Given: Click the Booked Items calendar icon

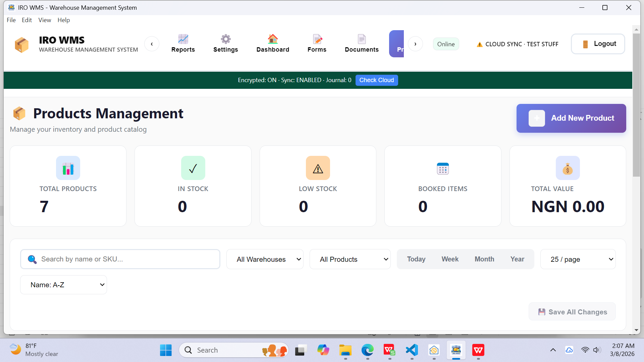Looking at the screenshot, I should (443, 168).
